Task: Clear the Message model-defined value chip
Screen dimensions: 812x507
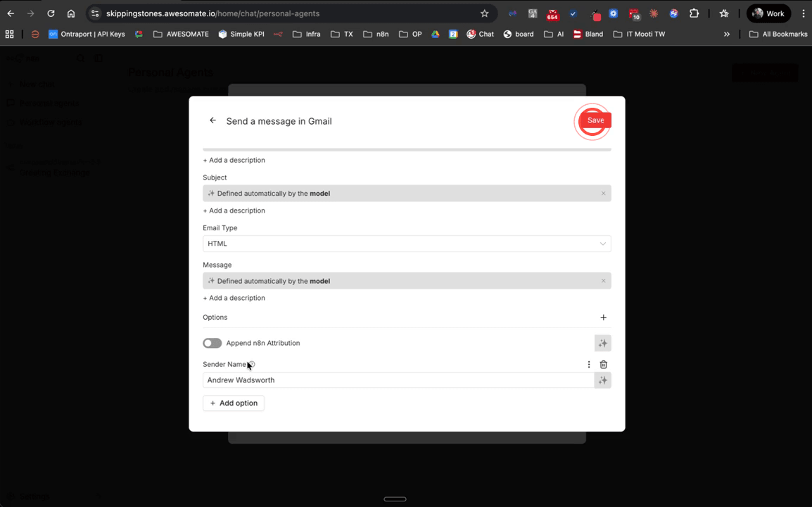Action: point(603,280)
